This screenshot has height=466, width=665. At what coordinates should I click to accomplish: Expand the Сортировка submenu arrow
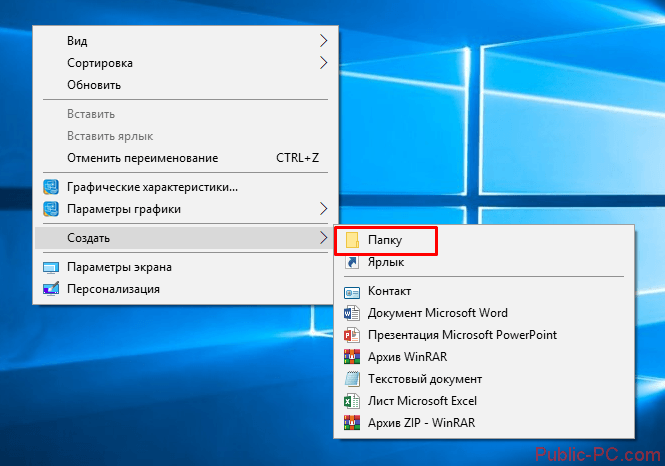324,63
